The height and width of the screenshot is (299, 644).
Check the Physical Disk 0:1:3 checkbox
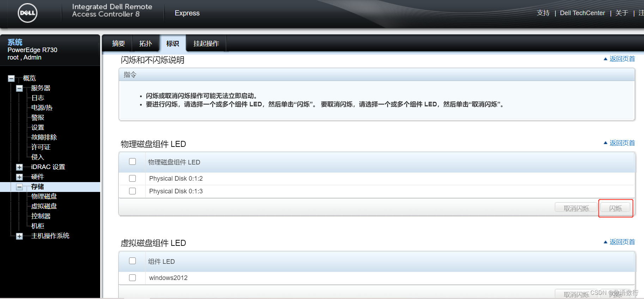point(132,191)
